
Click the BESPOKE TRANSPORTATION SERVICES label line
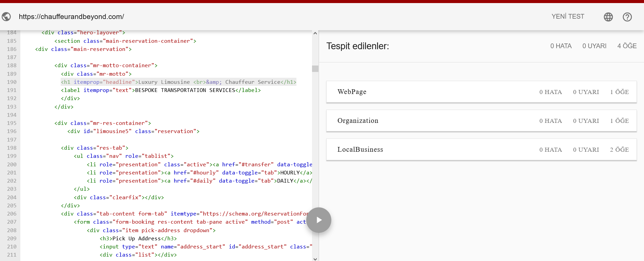[x=161, y=90]
